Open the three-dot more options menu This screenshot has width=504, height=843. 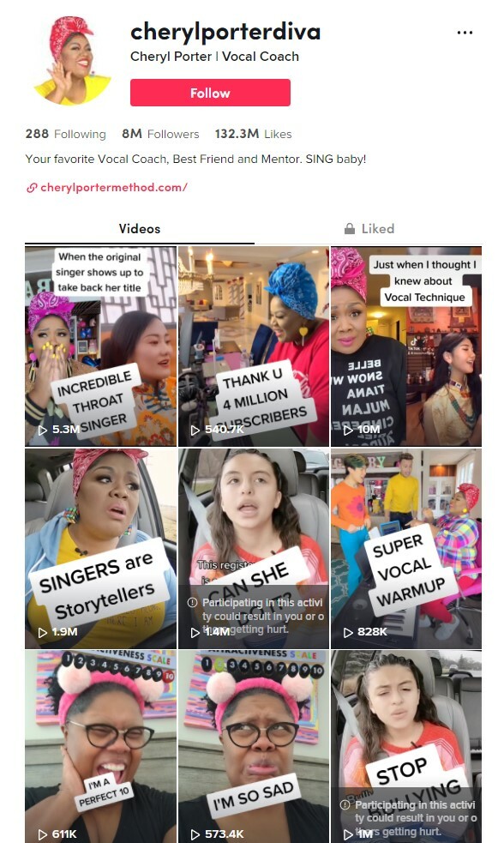tap(465, 33)
